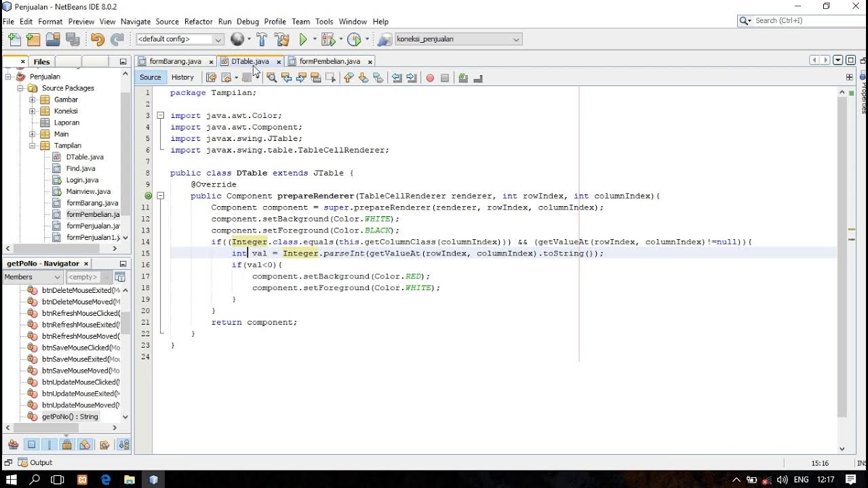
Task: Click the Shift Line Left icon
Action: 396,78
